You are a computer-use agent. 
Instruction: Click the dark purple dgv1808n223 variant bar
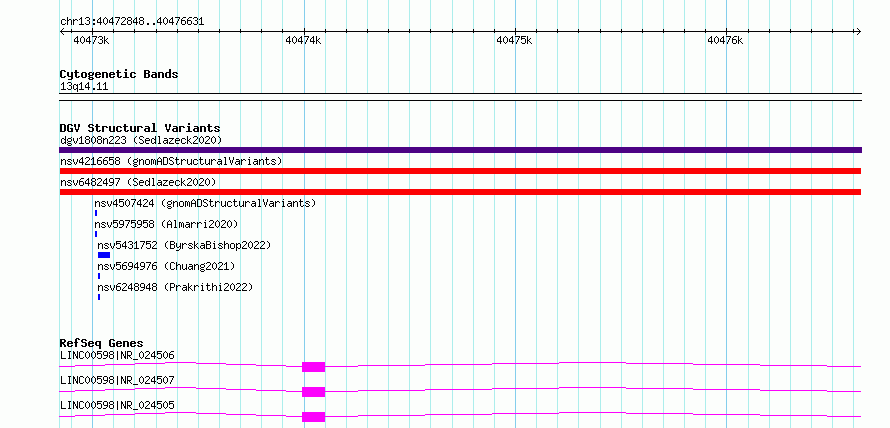click(x=460, y=150)
